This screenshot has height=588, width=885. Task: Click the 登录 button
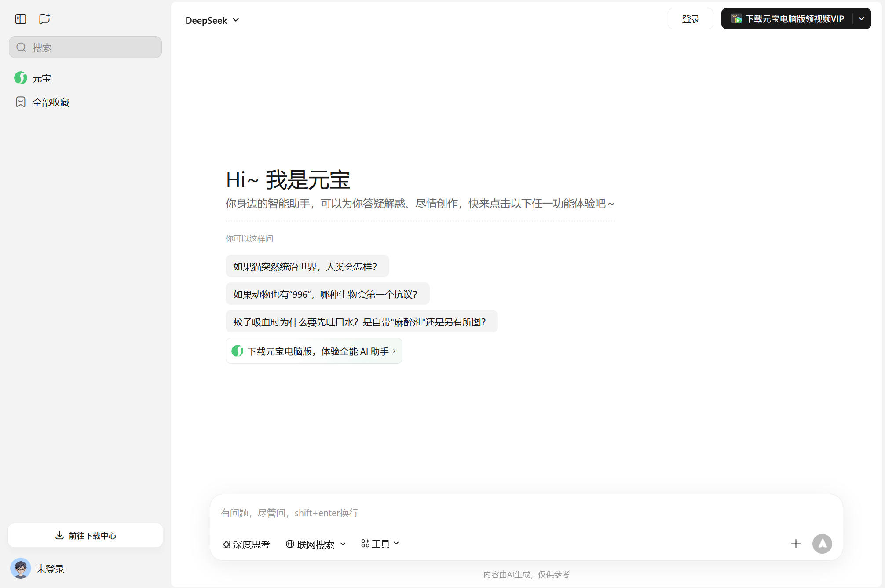pyautogui.click(x=690, y=18)
